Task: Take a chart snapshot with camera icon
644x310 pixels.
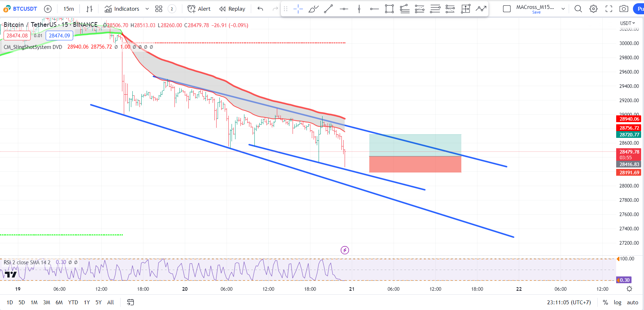Action: tap(624, 9)
